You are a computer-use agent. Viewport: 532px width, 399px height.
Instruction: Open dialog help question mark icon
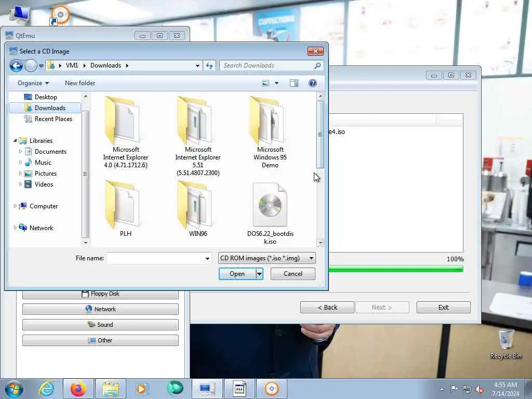click(x=312, y=83)
